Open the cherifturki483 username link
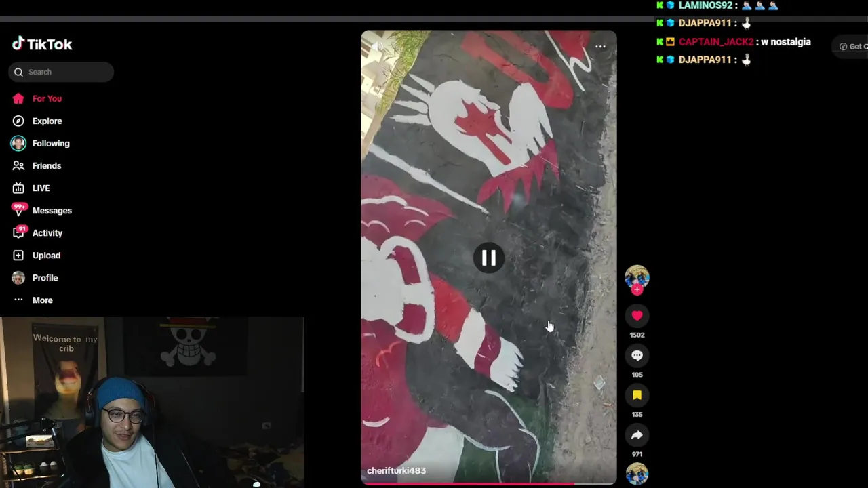The image size is (868, 488). click(396, 470)
